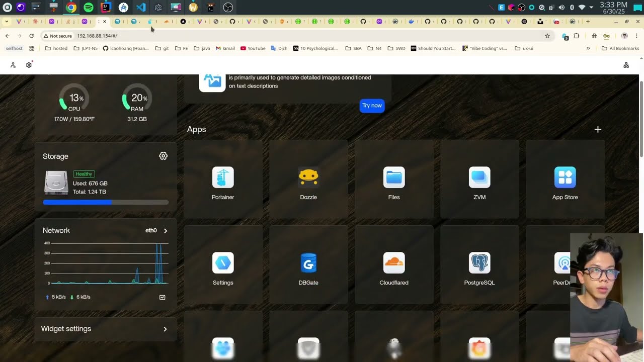Open storage settings gear
644x362 pixels.
163,156
